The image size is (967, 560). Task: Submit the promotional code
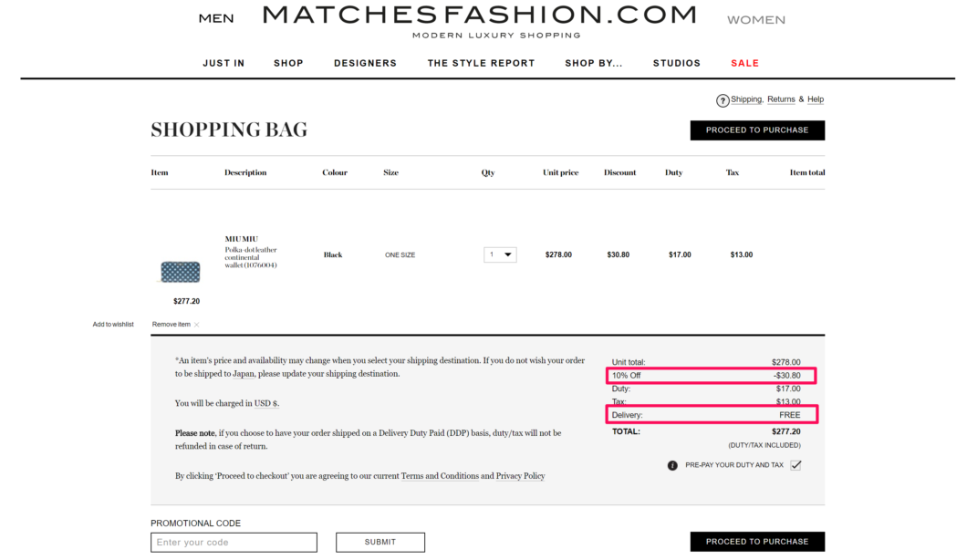pyautogui.click(x=380, y=542)
